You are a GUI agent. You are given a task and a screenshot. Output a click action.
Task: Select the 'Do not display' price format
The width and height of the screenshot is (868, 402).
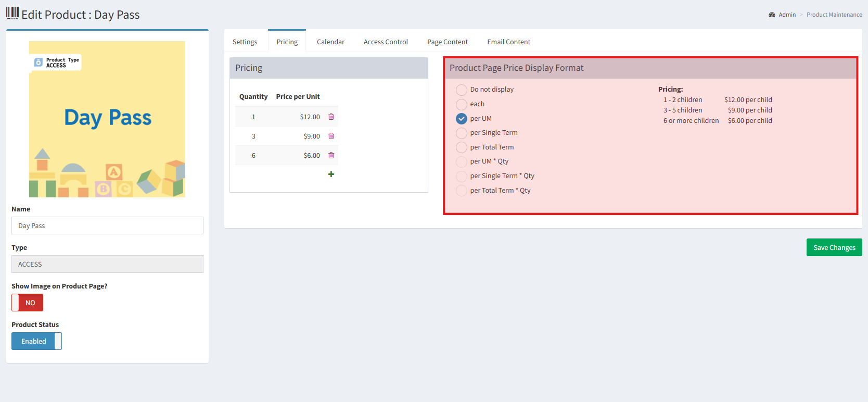462,90
